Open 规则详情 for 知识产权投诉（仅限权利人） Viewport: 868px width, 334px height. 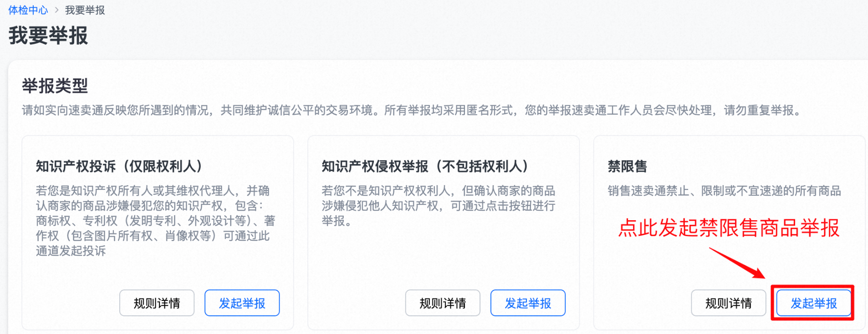pos(157,303)
